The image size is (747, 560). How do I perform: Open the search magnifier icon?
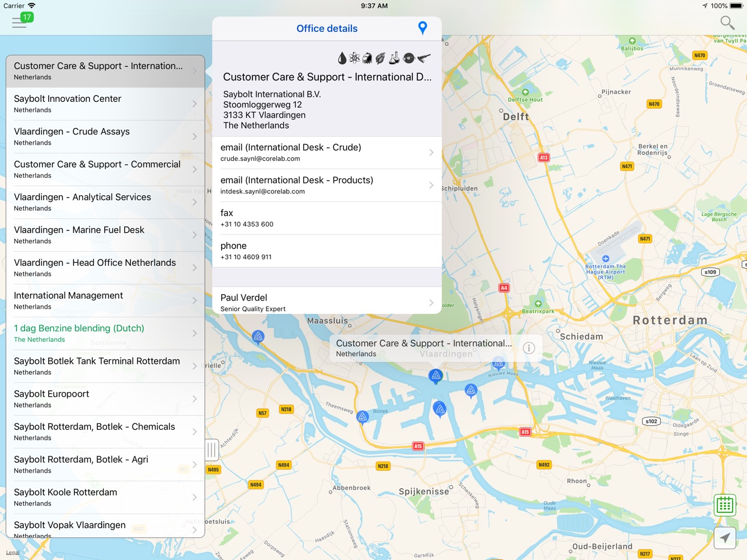pos(727,23)
